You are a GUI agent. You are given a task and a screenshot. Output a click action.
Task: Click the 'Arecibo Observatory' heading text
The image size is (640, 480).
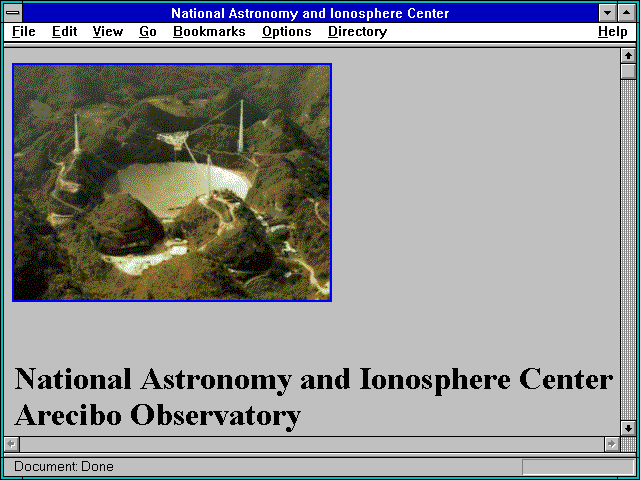click(x=158, y=416)
